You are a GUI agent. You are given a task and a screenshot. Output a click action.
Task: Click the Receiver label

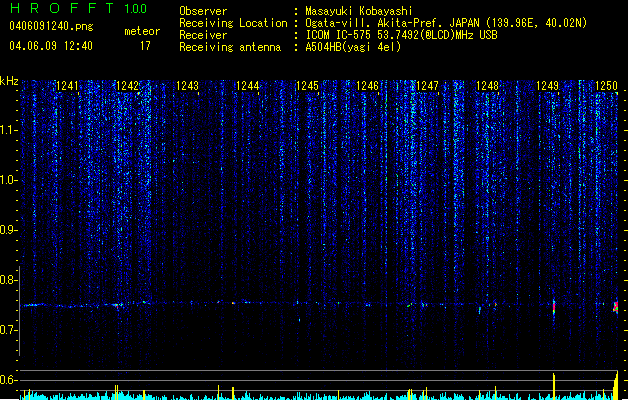pos(203,35)
